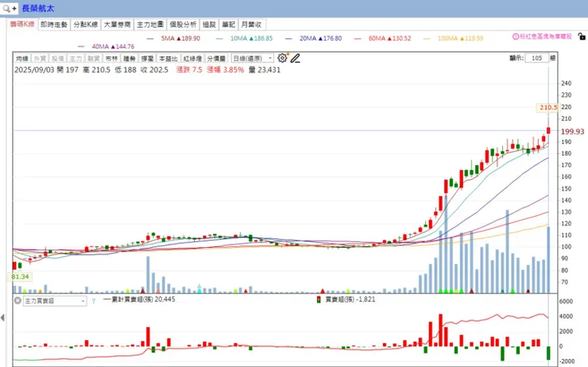
Task: Open the 主力地圖 tab
Action: tap(150, 25)
